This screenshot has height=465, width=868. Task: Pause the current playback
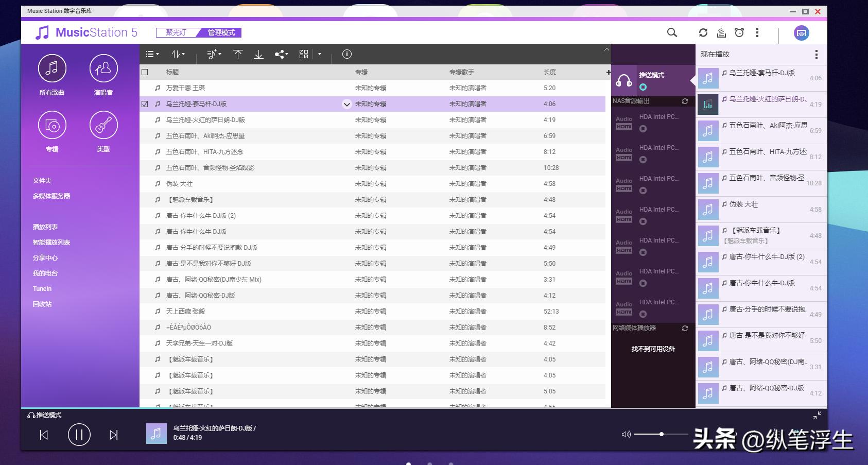click(x=79, y=435)
